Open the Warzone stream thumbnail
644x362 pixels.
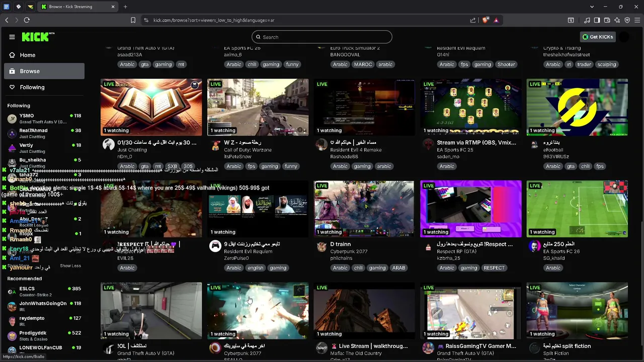coord(258,107)
